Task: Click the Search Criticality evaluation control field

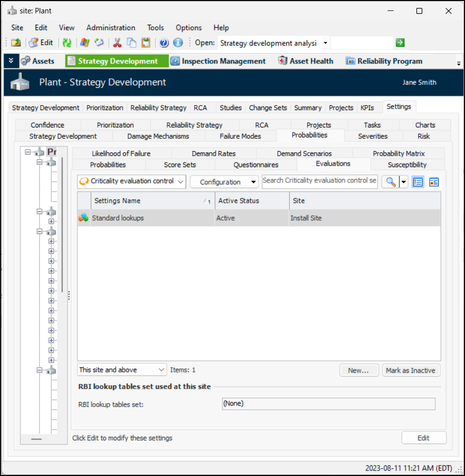Action: pyautogui.click(x=320, y=180)
